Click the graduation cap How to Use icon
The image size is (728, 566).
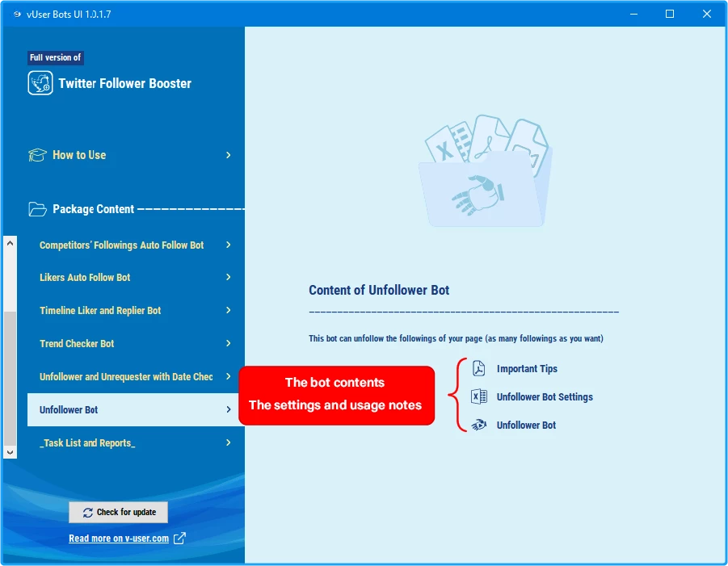tap(37, 155)
